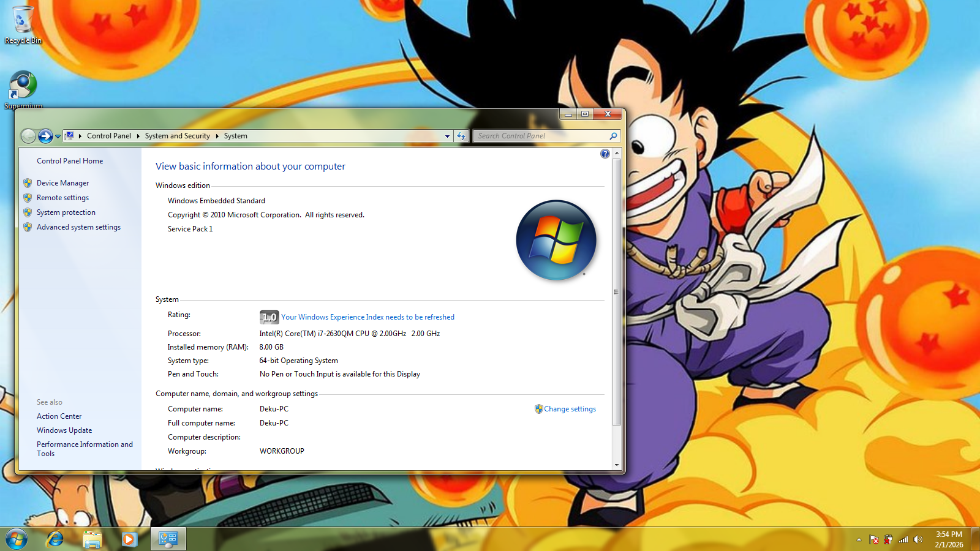Viewport: 980px width, 551px height.
Task: Click the Forward arrow navigation button
Action: [x=45, y=136]
